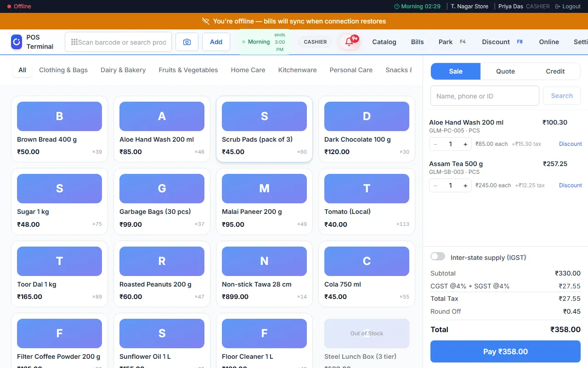Click the Sugar 1 kg tile icon
588x368 pixels.
59,189
